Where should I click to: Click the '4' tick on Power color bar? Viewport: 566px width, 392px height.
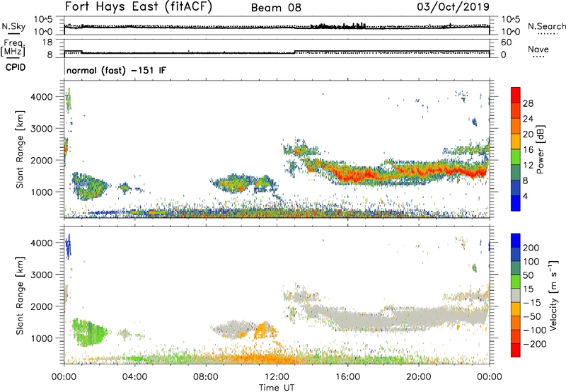[525, 196]
